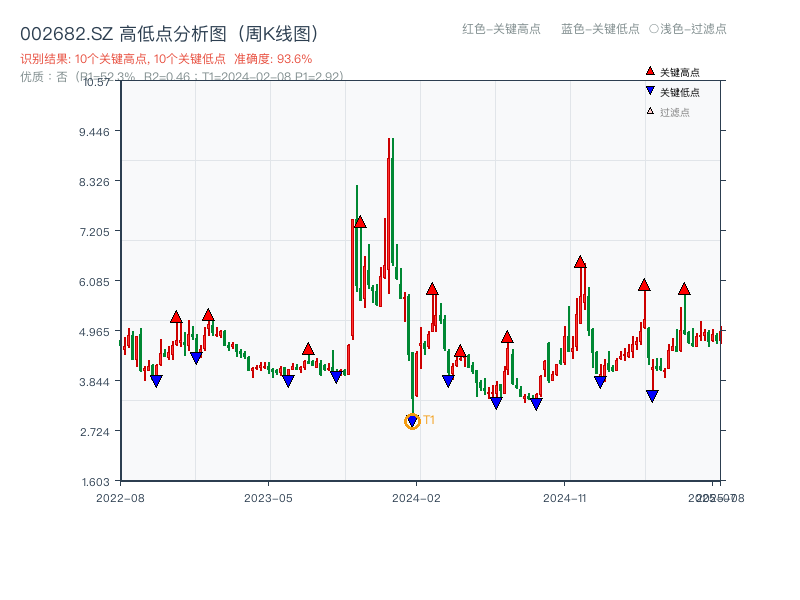The width and height of the screenshot is (800, 600).
Task: Click the hollow triangle icon beside 过滤点 legend
Action: (650, 111)
